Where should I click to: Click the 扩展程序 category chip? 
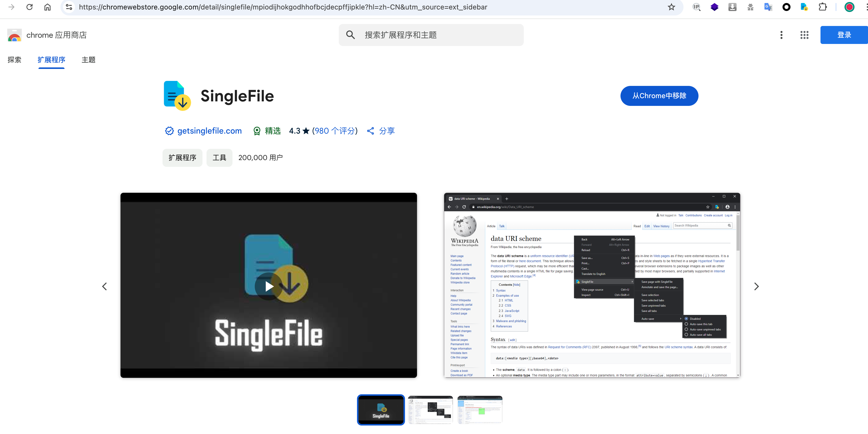pyautogui.click(x=182, y=158)
